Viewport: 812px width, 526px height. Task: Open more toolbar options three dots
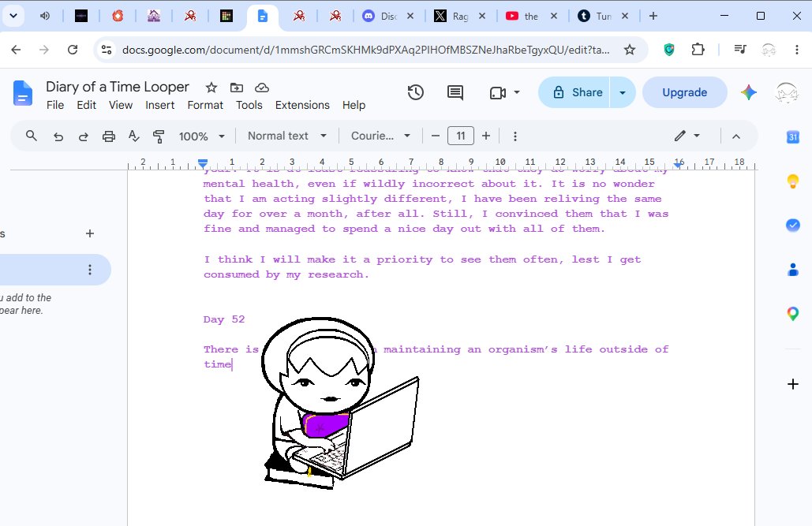click(515, 136)
